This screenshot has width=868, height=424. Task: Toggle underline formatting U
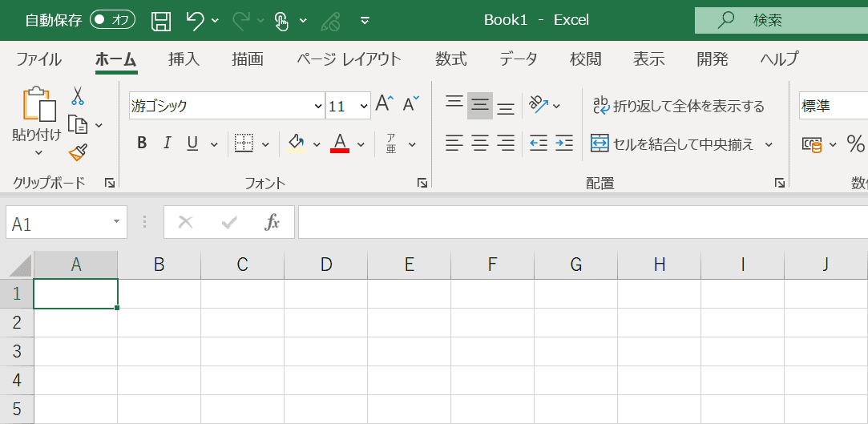[192, 144]
